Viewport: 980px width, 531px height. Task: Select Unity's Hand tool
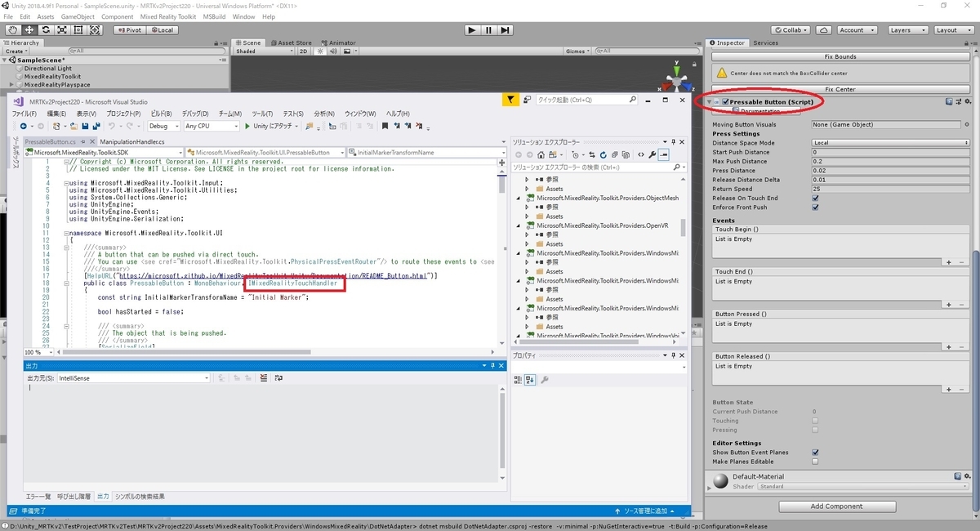coord(12,30)
